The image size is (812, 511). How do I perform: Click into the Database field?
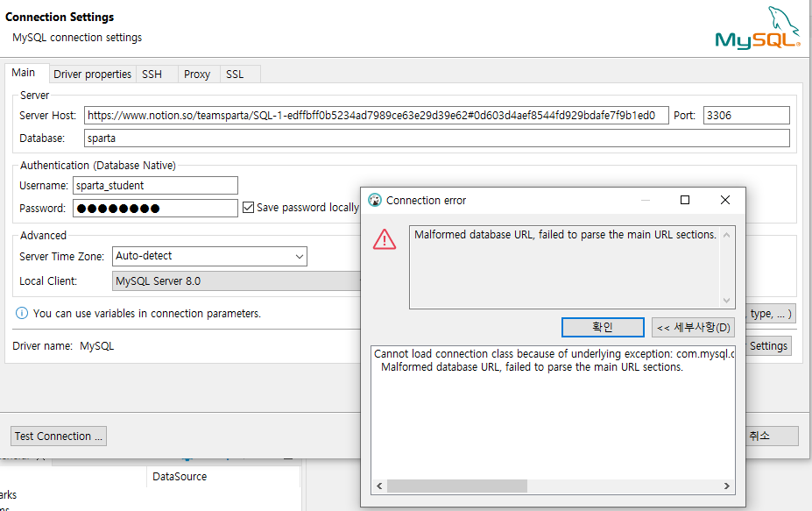[436, 138]
